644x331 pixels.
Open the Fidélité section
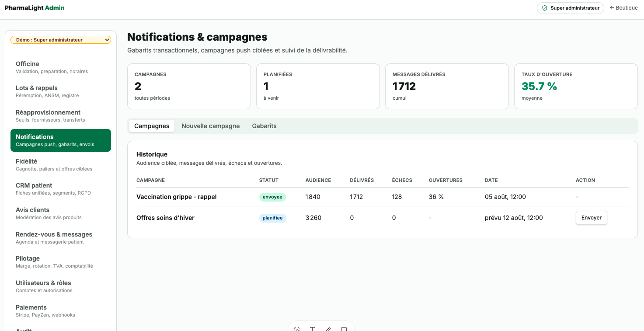click(61, 165)
